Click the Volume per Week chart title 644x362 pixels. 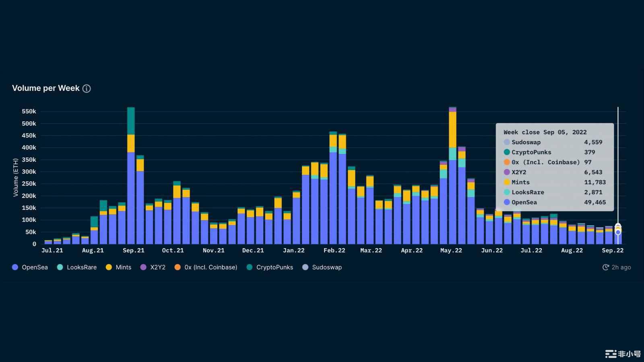coord(46,88)
